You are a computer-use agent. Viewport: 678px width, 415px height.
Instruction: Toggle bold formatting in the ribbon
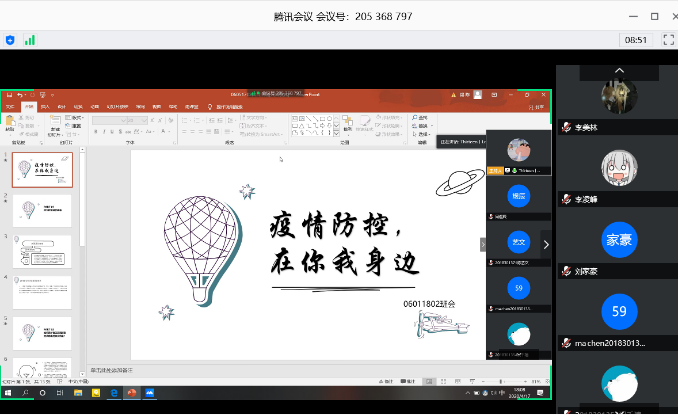pyautogui.click(x=94, y=130)
